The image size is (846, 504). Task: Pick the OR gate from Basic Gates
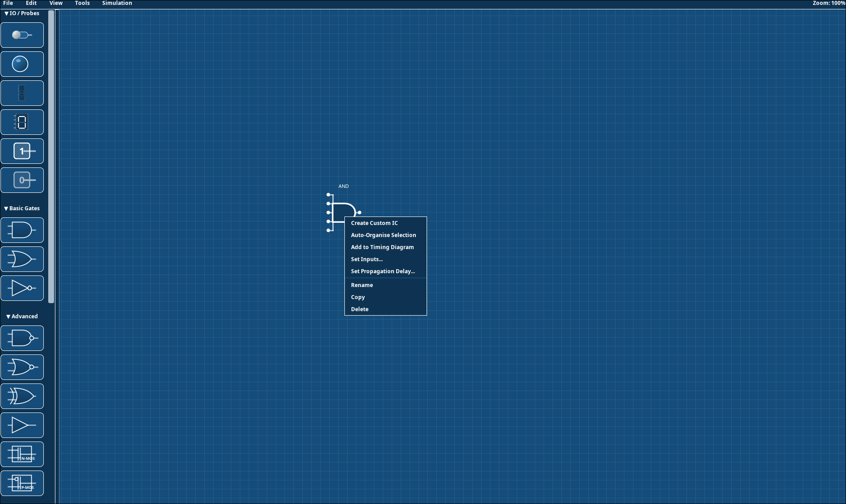[22, 259]
